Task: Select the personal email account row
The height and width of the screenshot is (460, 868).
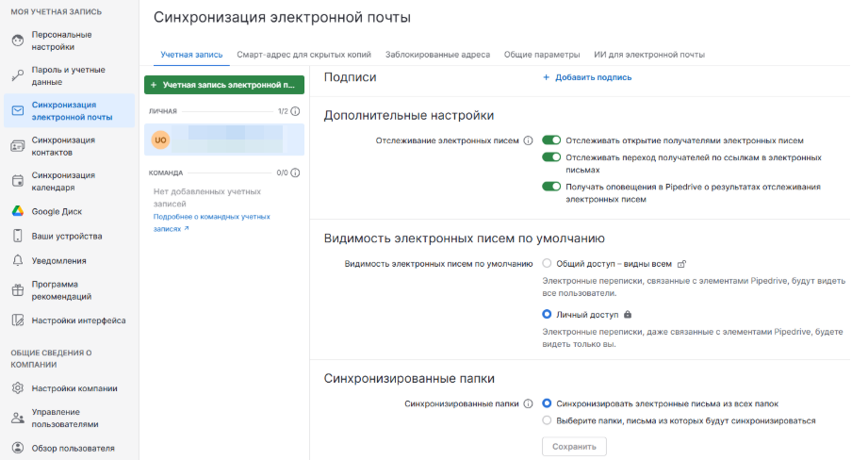Action: coord(224,140)
